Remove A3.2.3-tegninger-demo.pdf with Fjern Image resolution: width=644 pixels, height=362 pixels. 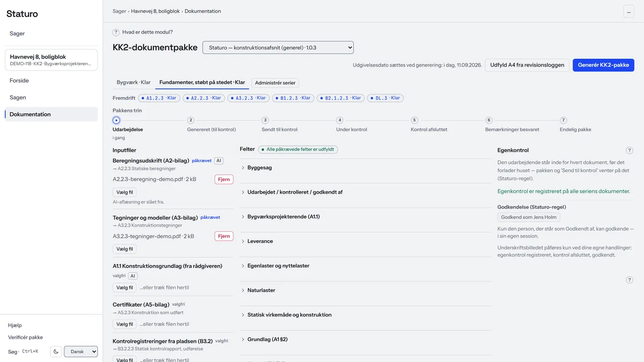point(224,236)
